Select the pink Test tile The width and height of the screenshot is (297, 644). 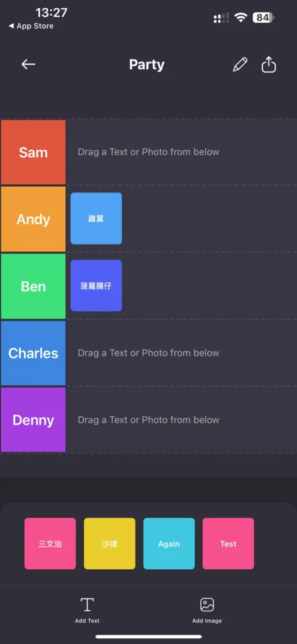(x=228, y=543)
